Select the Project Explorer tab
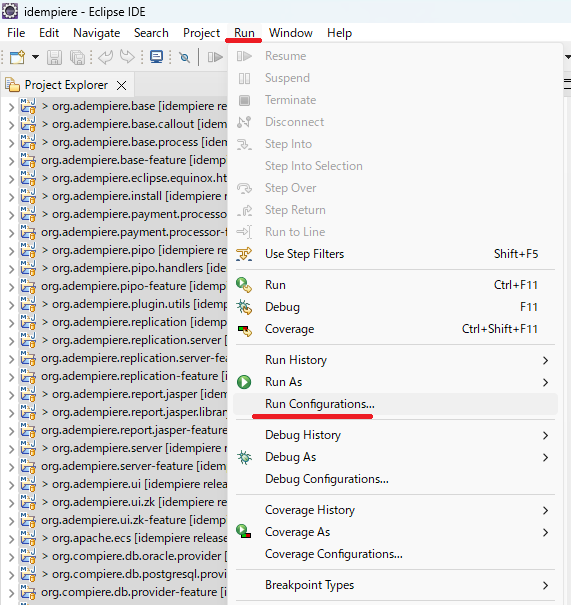This screenshot has width=571, height=605. [x=66, y=85]
